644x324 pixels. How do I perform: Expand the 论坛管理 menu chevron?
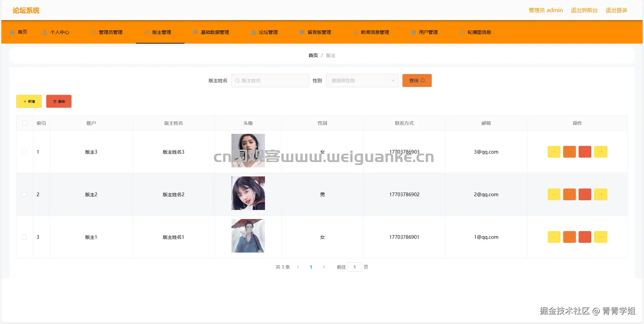tap(282, 32)
